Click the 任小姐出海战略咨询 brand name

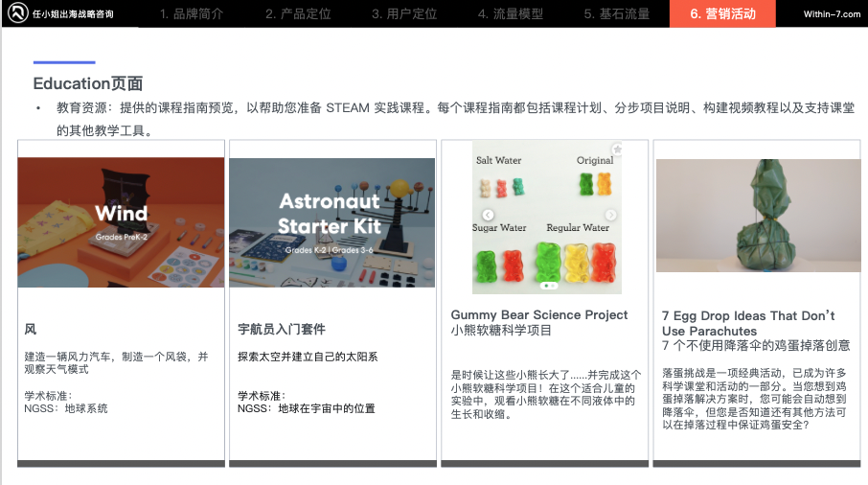73,14
